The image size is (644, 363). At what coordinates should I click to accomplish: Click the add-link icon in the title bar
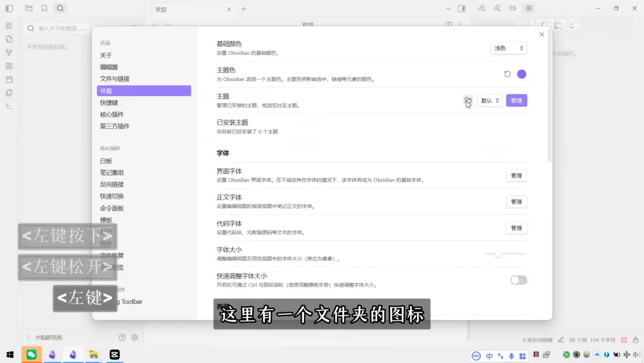pos(481,8)
